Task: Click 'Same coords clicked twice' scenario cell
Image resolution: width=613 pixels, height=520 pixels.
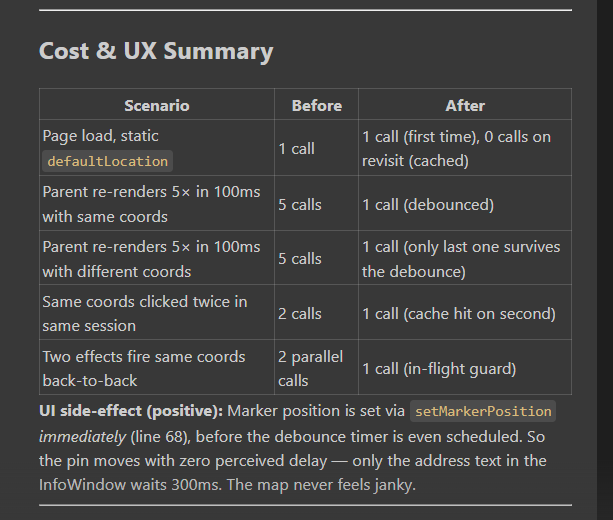Action: coord(157,313)
